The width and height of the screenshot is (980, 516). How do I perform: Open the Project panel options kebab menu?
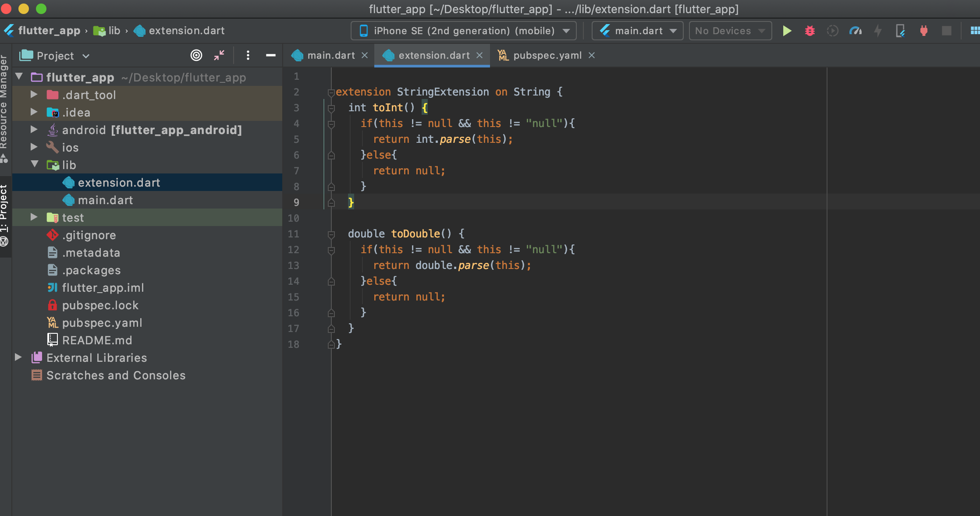(248, 55)
